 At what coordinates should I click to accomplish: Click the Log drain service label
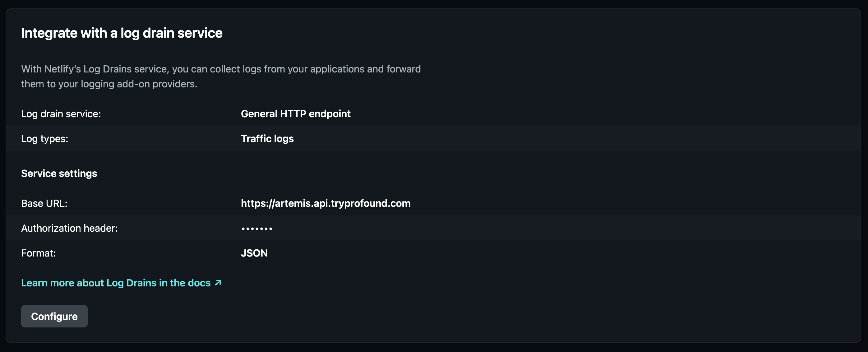61,113
